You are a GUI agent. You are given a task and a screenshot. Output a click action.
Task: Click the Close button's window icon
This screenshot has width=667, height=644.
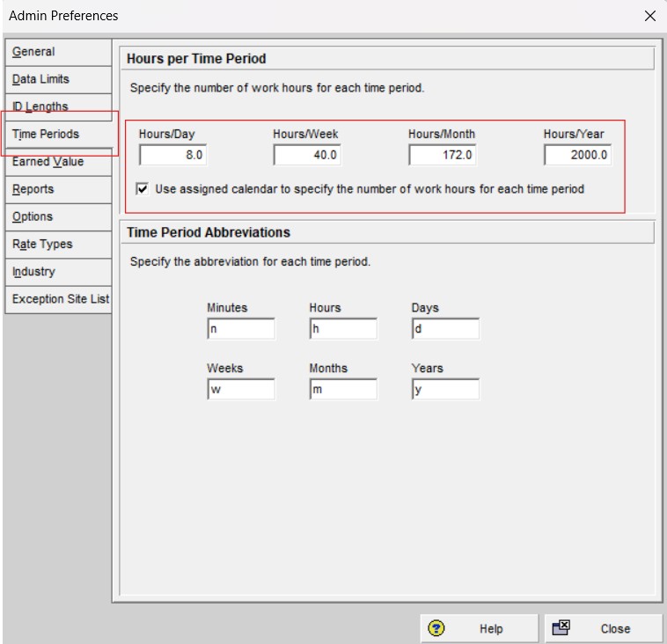561,628
